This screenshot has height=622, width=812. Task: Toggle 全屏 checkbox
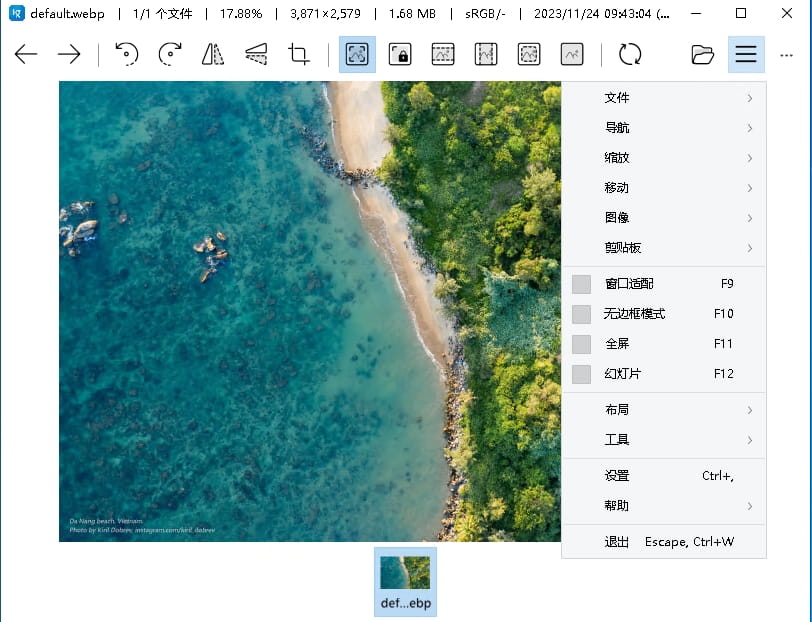pyautogui.click(x=582, y=344)
